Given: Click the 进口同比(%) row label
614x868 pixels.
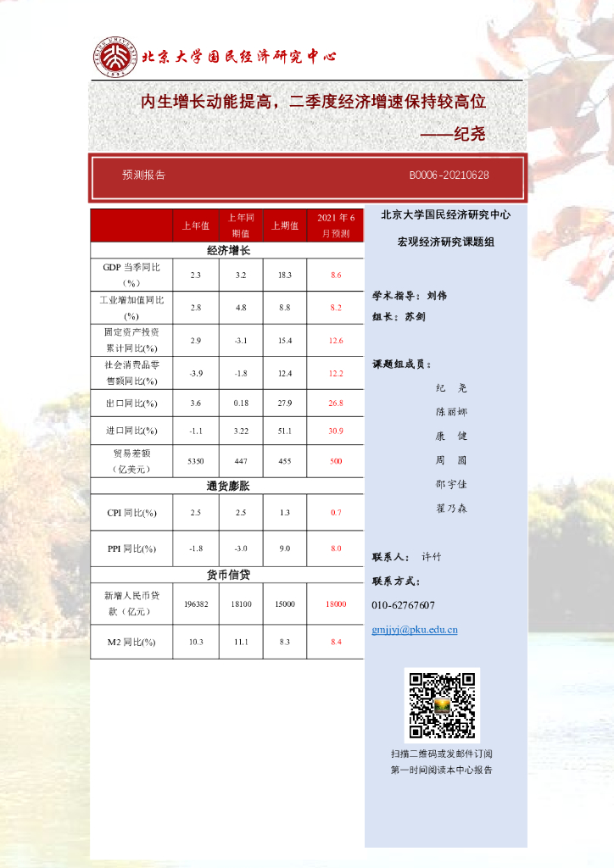Looking at the screenshot, I should (131, 431).
